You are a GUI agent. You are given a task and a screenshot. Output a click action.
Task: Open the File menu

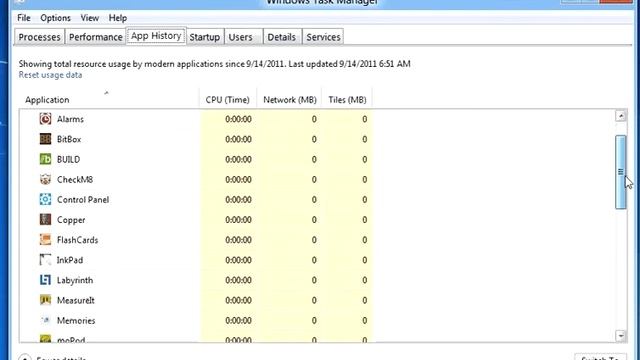click(24, 18)
